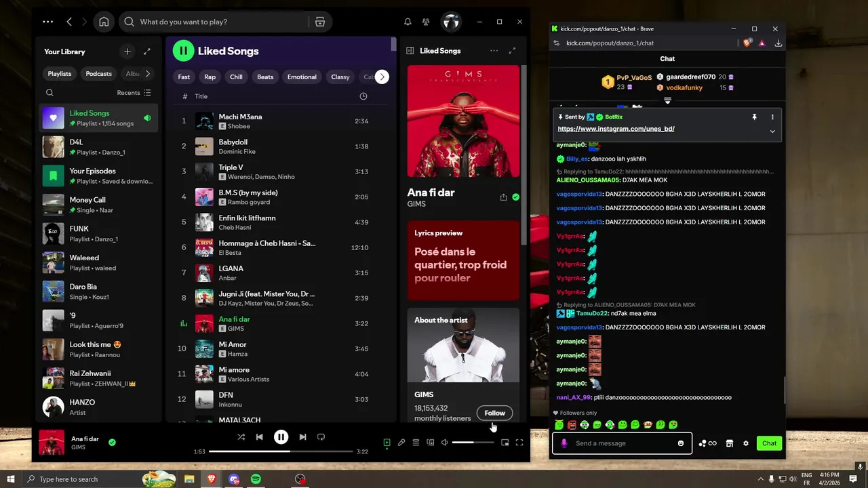The height and width of the screenshot is (488, 868).
Task: Toggle Now Playing view button
Action: coord(387,443)
